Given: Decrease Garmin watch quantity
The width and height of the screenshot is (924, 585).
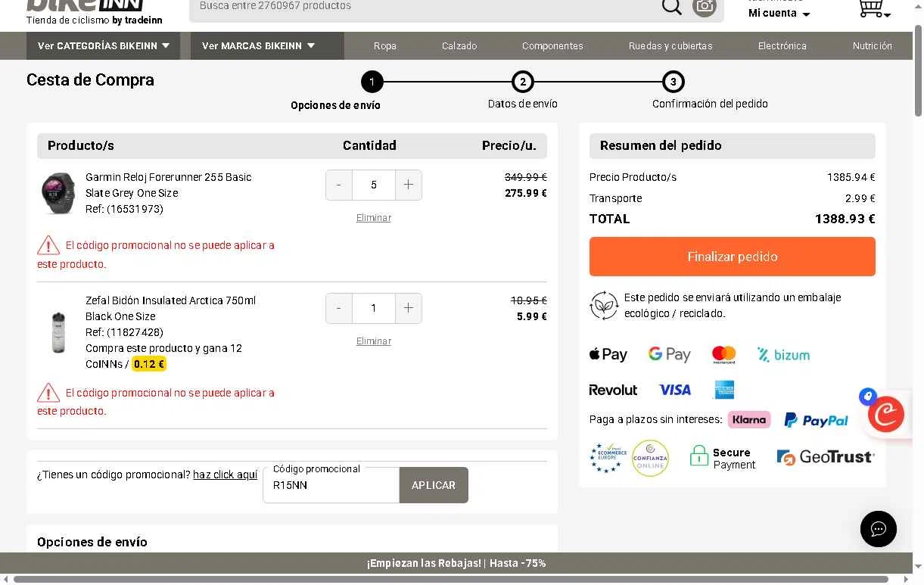Looking at the screenshot, I should point(339,185).
